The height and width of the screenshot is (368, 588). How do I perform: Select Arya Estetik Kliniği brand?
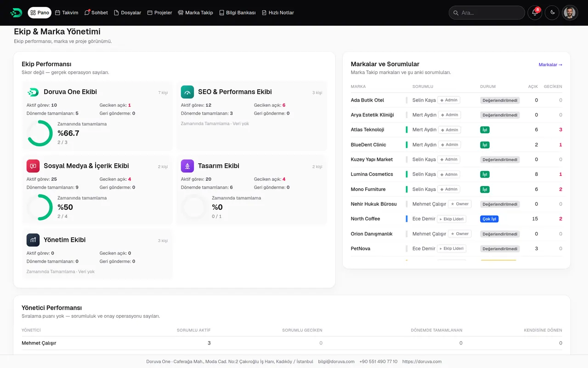[x=372, y=115]
